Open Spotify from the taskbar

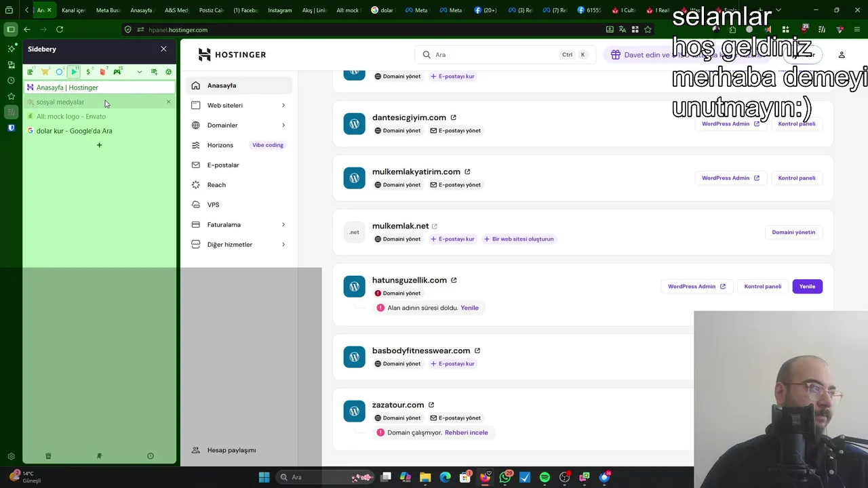pos(545,477)
